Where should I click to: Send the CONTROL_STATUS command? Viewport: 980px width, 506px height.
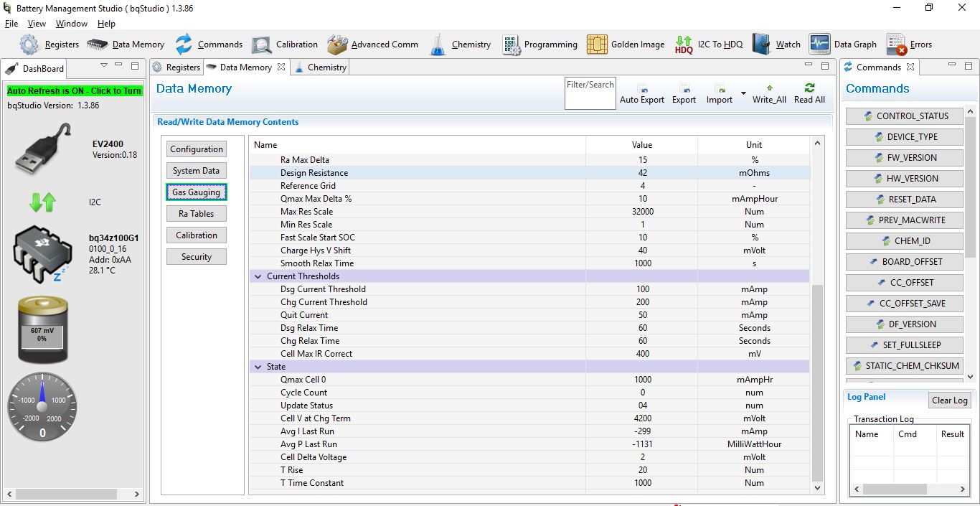tap(905, 116)
